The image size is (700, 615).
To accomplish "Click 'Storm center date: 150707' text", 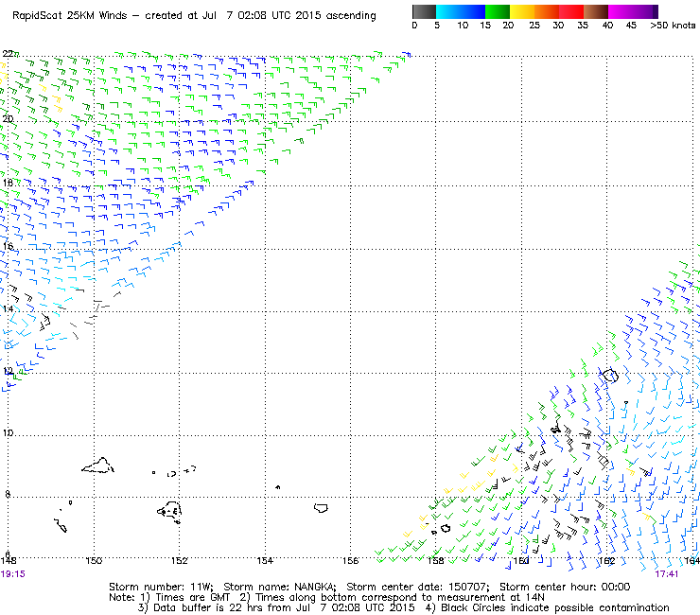I will (x=418, y=587).
